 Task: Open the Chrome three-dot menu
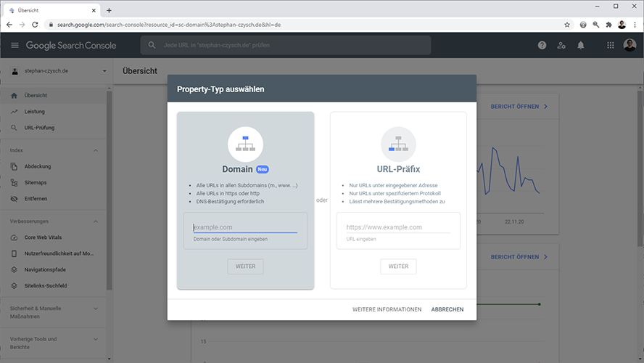[635, 25]
